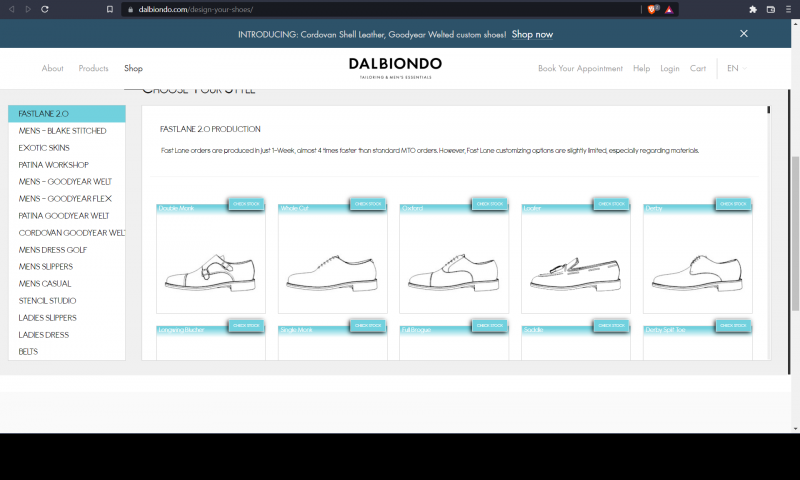Screen dimensions: 800x480
Task: Select CORDOVAN GOODYEAR WELT category
Action: click(67, 233)
